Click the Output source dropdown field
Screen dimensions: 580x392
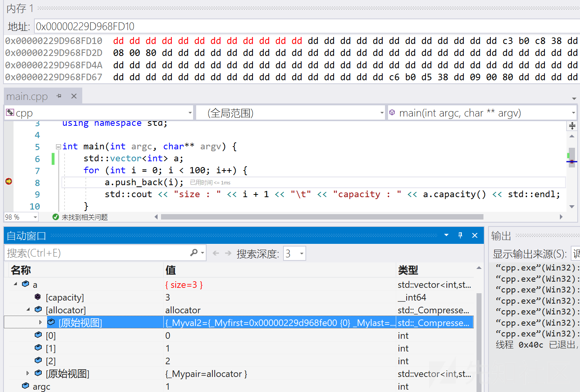point(575,253)
